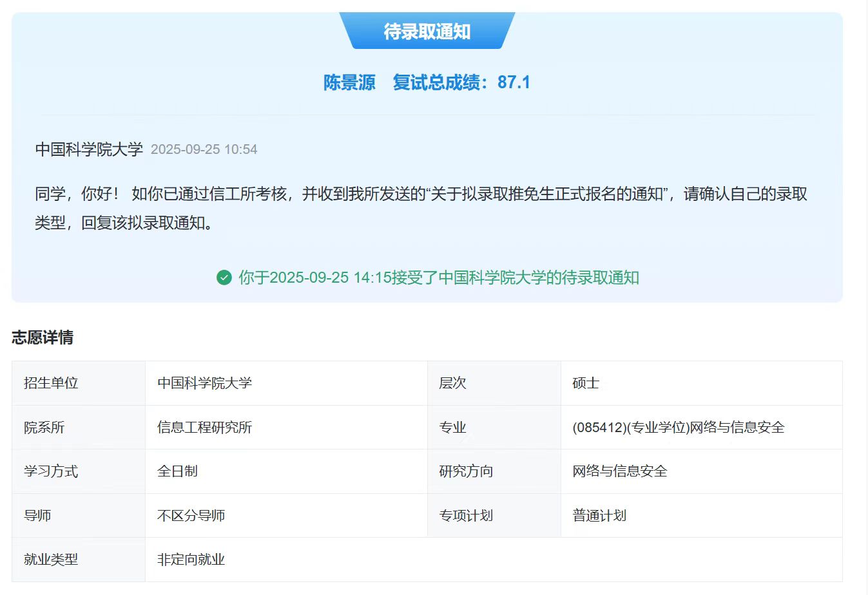This screenshot has height=595, width=868.
Task: Click the 专业 value (085412) 网络与信息安全
Action: click(678, 428)
